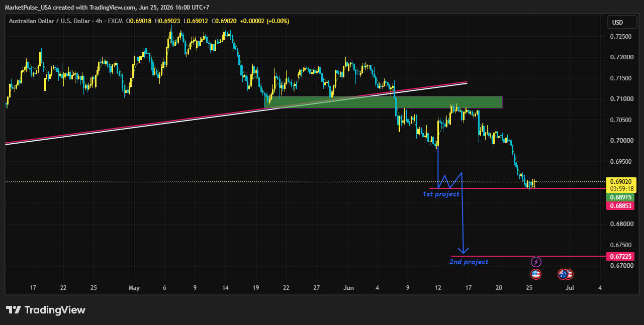Click the 0.71500 price axis label

coord(621,78)
